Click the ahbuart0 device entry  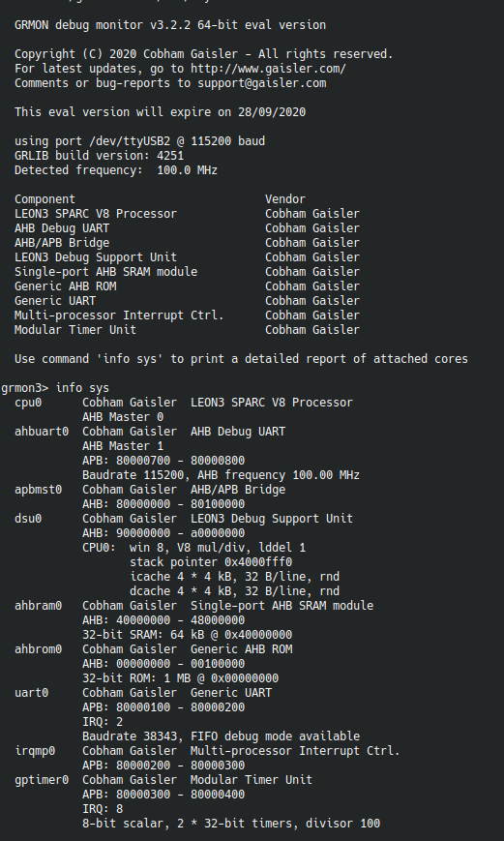click(x=42, y=432)
